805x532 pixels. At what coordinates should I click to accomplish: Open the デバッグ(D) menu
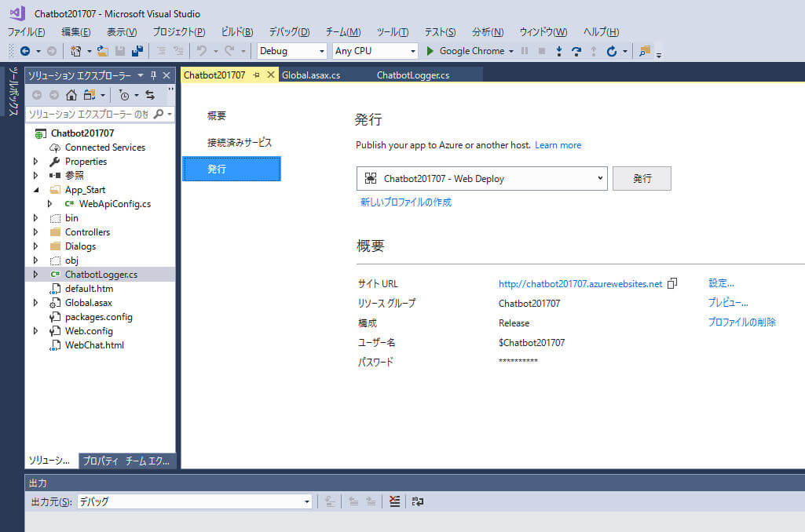tap(290, 32)
